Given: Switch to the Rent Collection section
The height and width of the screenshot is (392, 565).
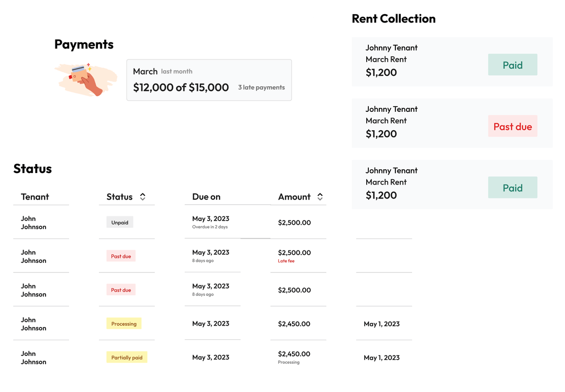Looking at the screenshot, I should pos(393,18).
